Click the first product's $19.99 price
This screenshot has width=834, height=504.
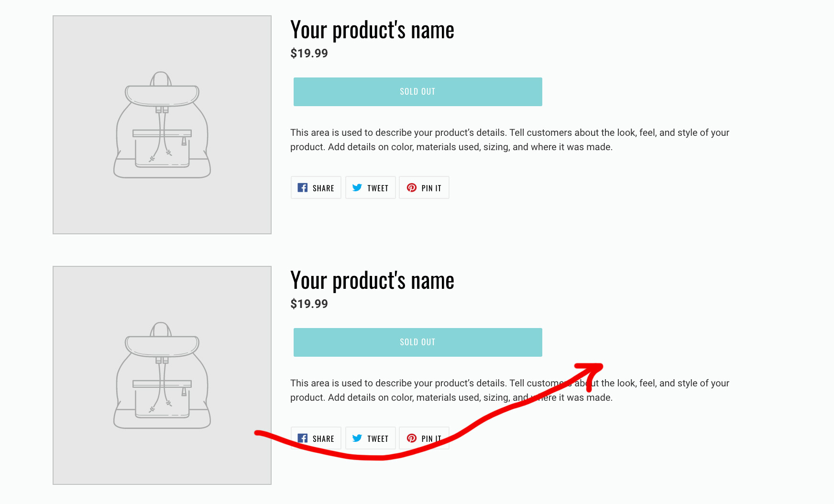[x=309, y=54]
